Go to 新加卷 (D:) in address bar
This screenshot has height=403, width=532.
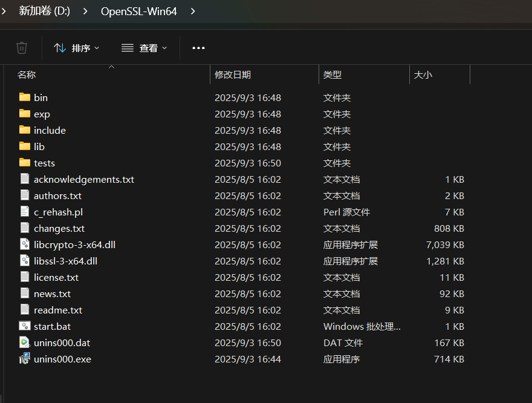pos(45,11)
